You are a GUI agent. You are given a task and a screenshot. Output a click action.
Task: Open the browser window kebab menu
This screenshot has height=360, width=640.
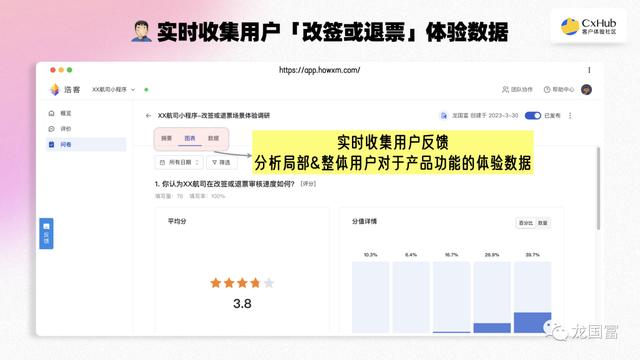point(589,70)
